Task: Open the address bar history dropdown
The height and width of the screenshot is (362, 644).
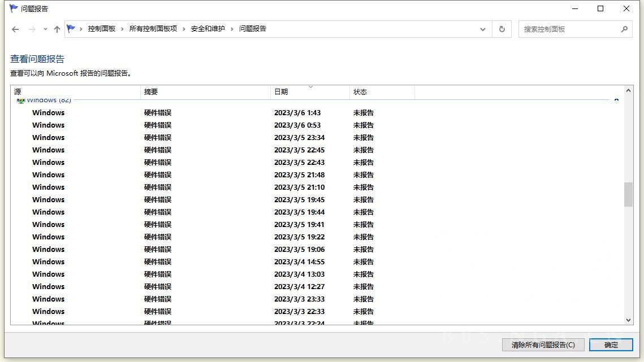Action: click(x=482, y=29)
